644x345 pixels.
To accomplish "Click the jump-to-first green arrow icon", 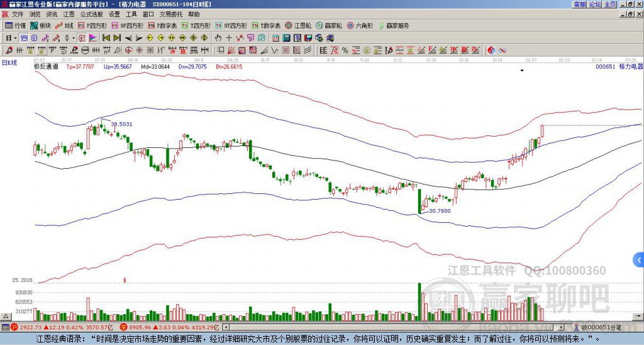I will 106,38.
